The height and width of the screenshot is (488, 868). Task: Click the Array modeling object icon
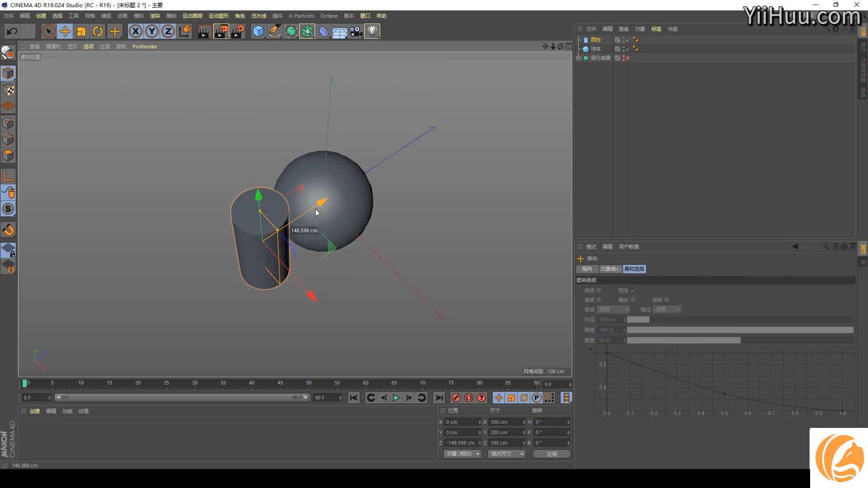point(307,31)
